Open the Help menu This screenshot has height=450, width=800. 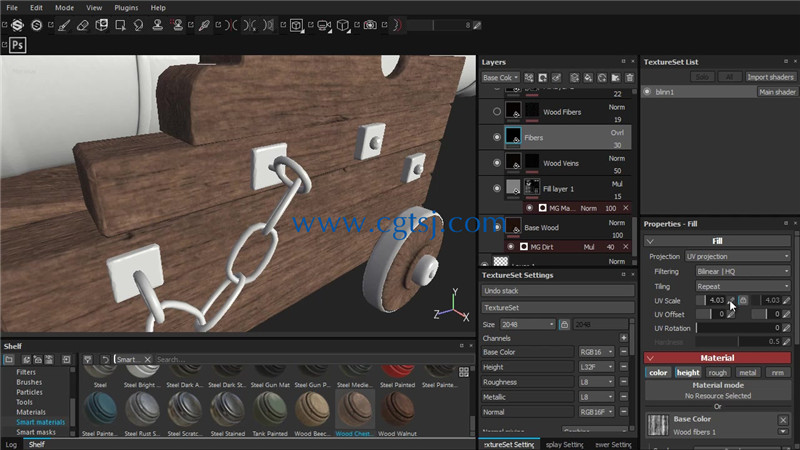click(158, 8)
